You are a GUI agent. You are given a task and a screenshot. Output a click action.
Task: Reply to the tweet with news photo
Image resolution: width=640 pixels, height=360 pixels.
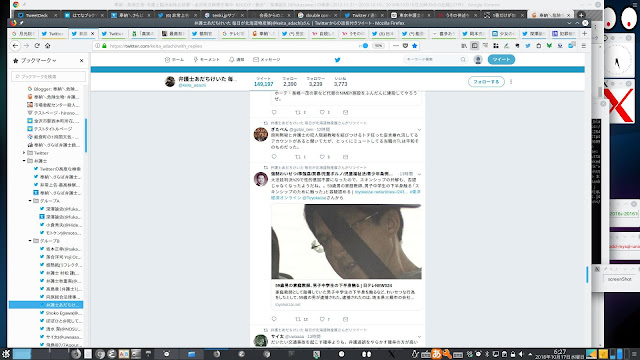274,319
